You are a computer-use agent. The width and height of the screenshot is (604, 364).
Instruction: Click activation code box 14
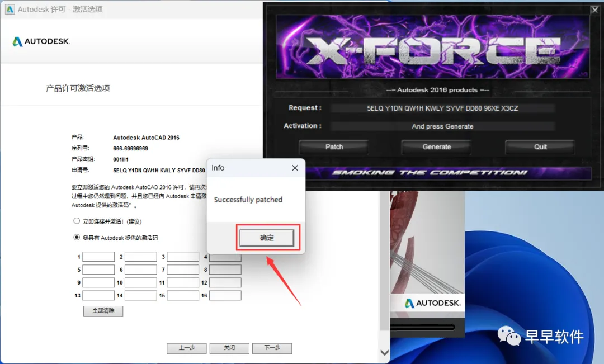(141, 295)
